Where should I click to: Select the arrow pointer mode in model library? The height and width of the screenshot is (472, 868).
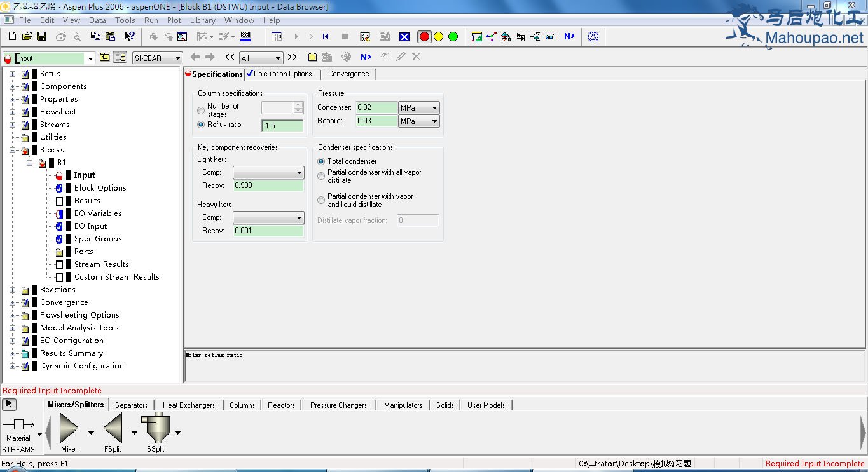pyautogui.click(x=10, y=405)
